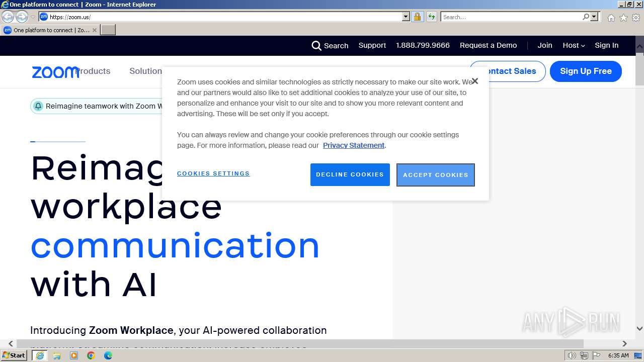Click the IE Forward navigation arrow
Image resolution: width=644 pixels, height=362 pixels.
pyautogui.click(x=22, y=17)
